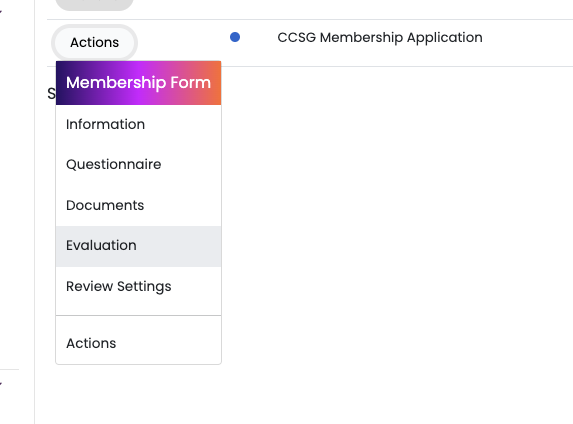Click purple arrow icon at sidebar top
Screen dimensions: 573x424
pos(1,12)
